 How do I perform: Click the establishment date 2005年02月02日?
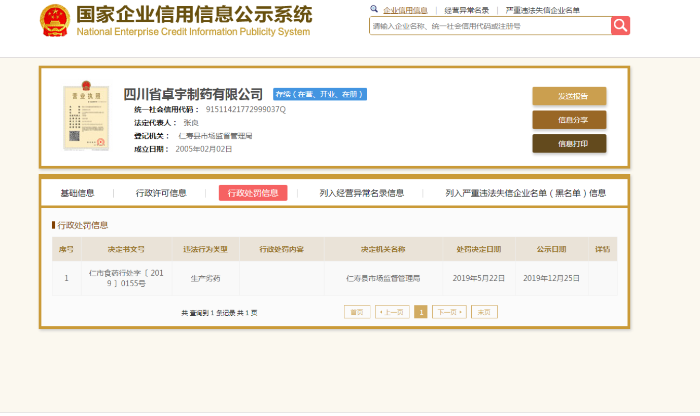tap(204, 149)
